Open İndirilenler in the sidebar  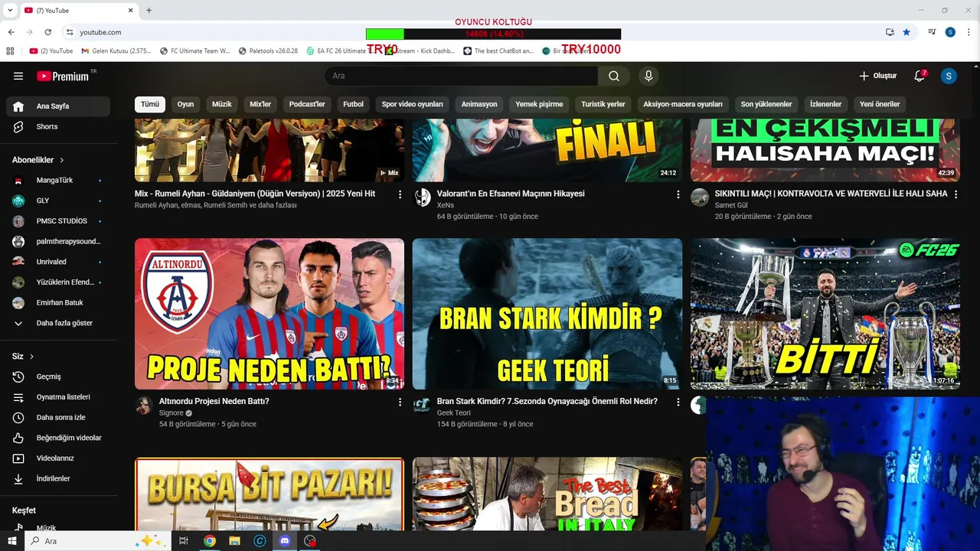[x=58, y=478]
